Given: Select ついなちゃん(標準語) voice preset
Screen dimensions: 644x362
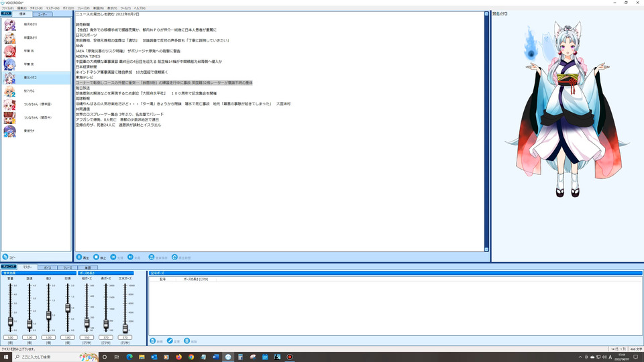Looking at the screenshot, I should click(36, 105).
